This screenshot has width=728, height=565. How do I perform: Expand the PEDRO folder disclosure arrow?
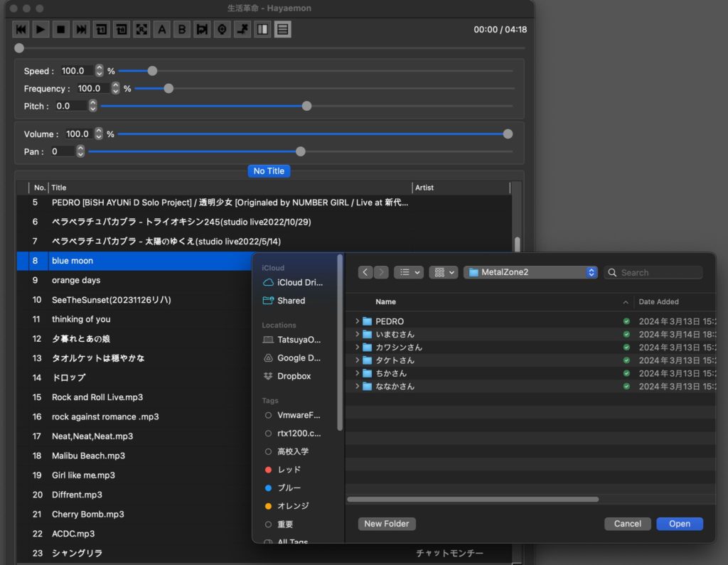(357, 321)
